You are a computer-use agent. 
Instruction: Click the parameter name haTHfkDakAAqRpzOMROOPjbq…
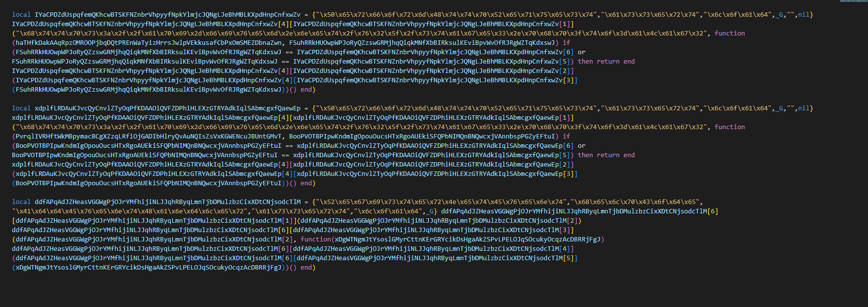click(149, 43)
